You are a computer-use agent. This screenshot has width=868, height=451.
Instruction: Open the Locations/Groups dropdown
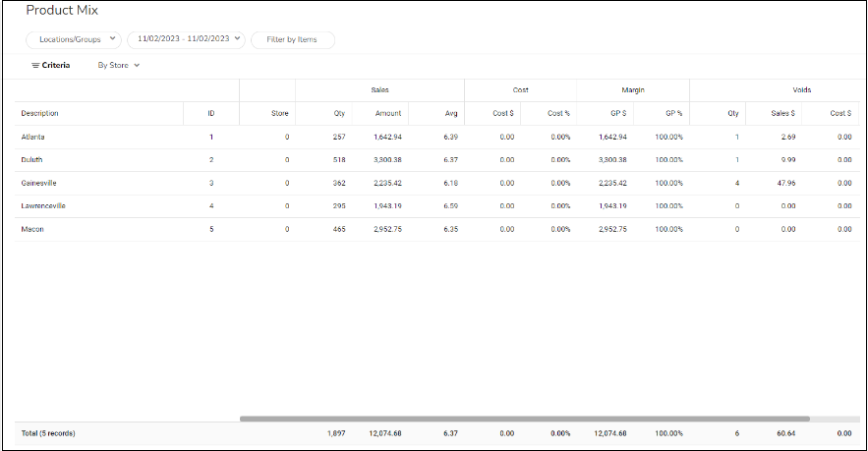[x=73, y=39]
